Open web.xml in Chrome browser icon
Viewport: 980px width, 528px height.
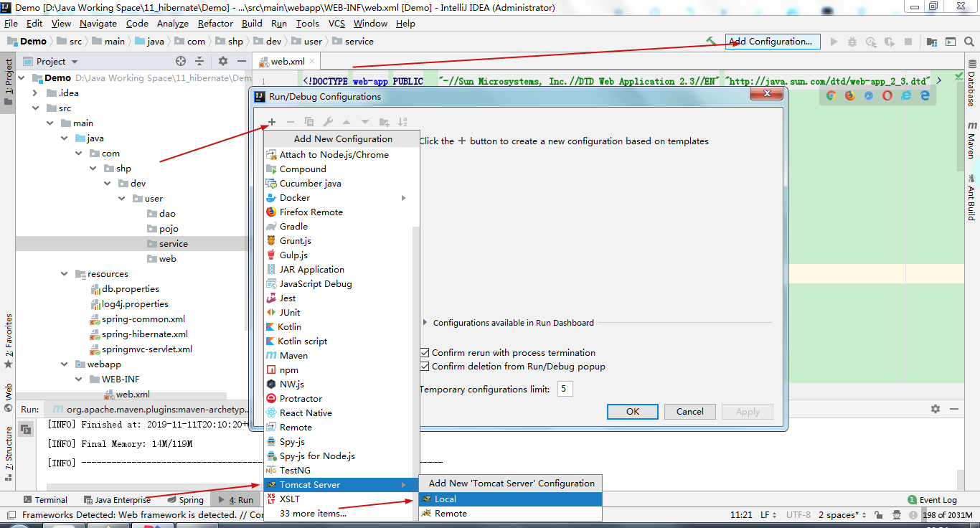[x=831, y=95]
